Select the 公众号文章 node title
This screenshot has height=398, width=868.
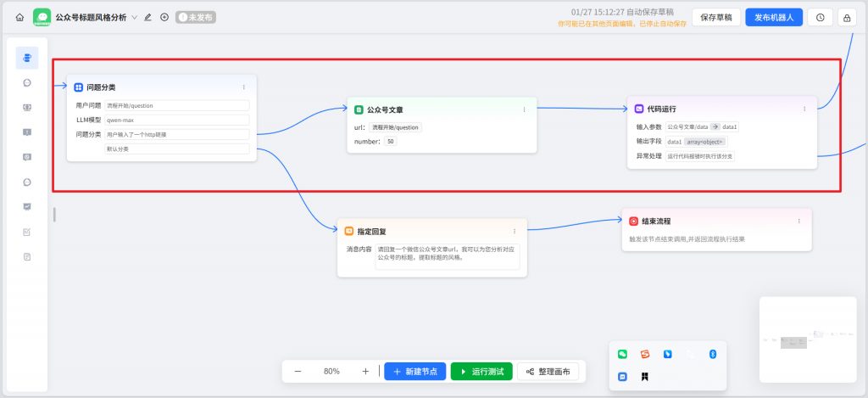tap(385, 109)
